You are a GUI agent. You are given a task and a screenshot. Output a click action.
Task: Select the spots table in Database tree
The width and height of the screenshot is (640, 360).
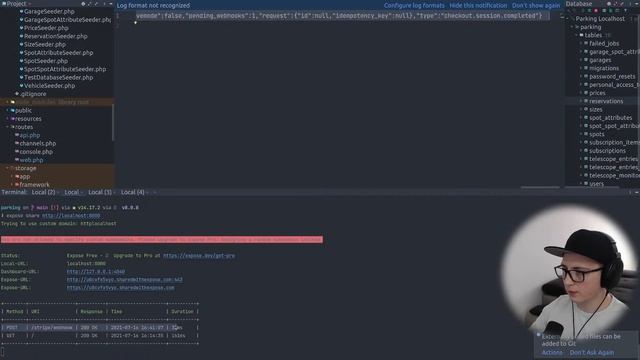point(596,134)
